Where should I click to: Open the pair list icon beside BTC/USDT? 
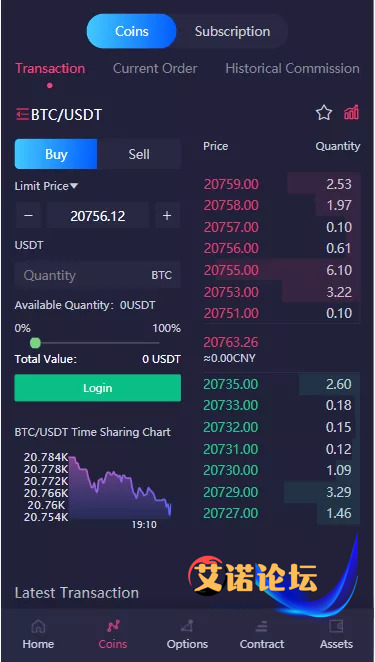click(22, 114)
